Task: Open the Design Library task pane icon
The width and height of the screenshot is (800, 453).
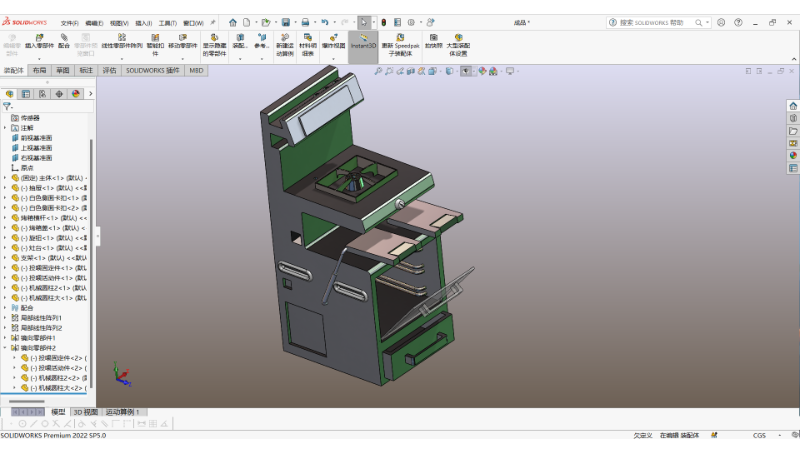Action: [x=793, y=118]
